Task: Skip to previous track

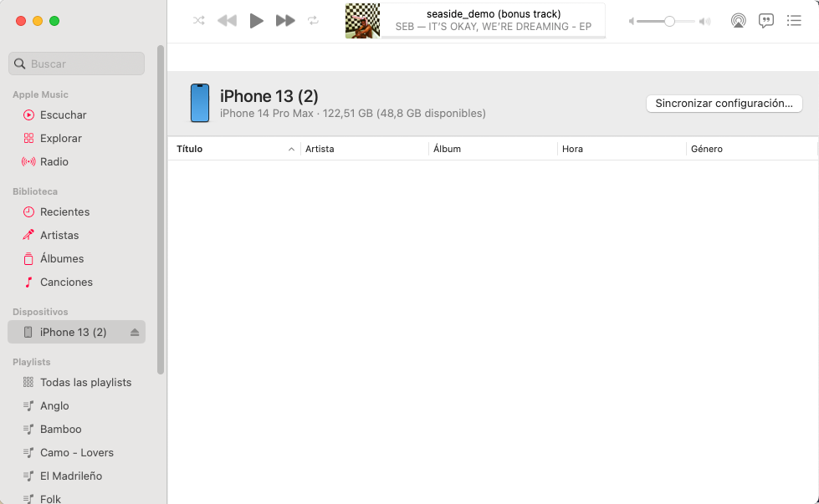Action: (228, 21)
